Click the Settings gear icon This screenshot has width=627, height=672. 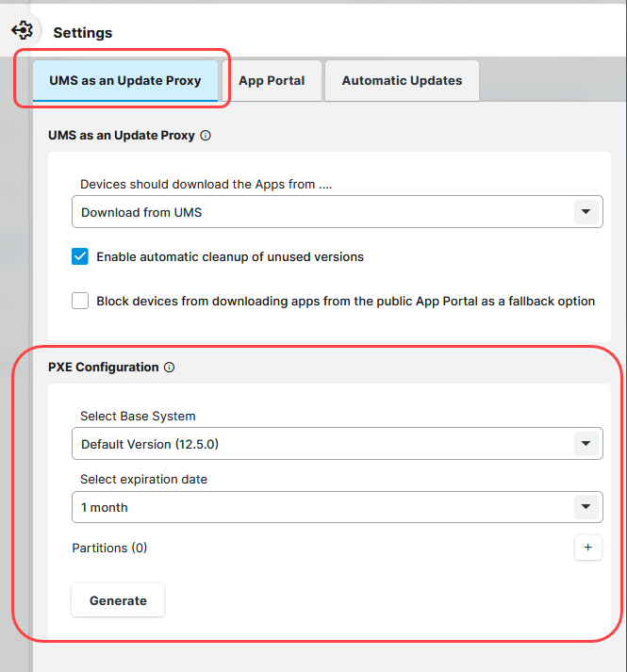23,31
